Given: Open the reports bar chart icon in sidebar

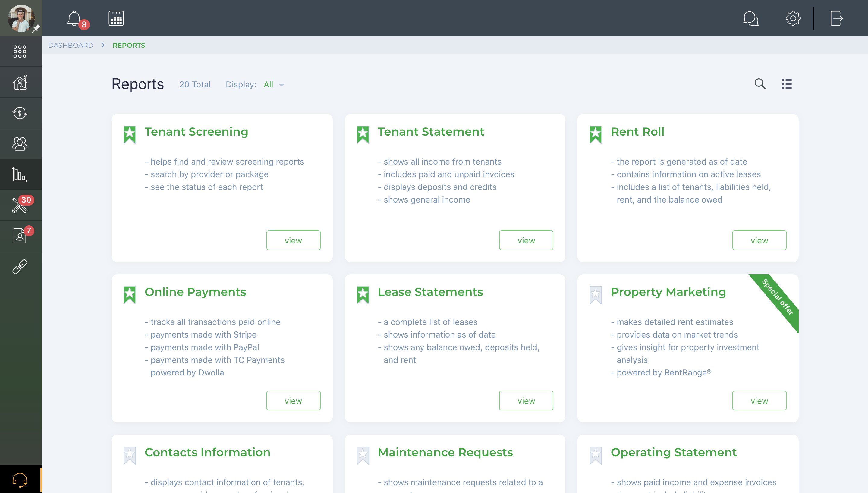Looking at the screenshot, I should [20, 174].
